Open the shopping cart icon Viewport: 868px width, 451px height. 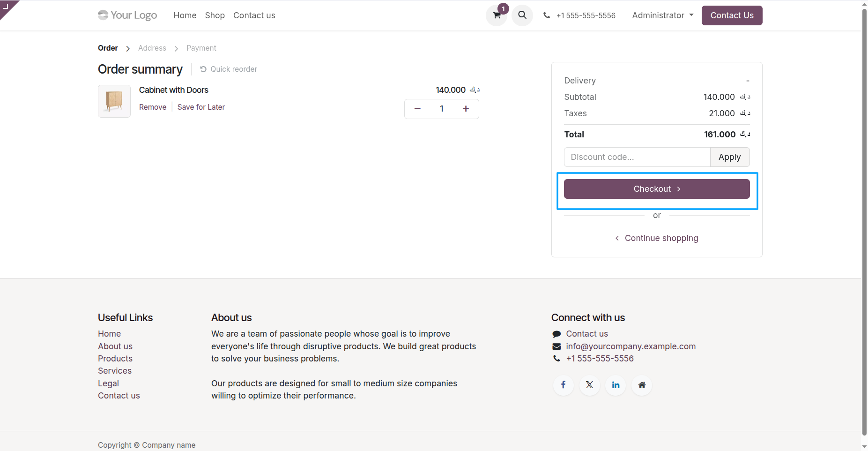497,15
